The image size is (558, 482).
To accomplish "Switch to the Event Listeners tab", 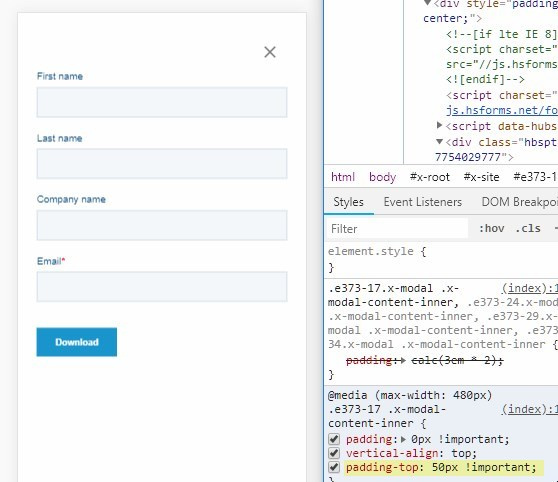I will click(422, 202).
